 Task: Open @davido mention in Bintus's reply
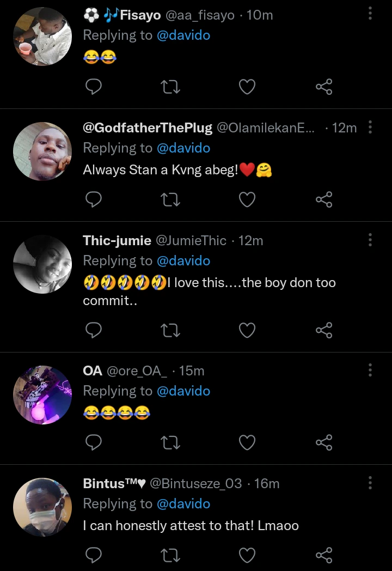(183, 504)
